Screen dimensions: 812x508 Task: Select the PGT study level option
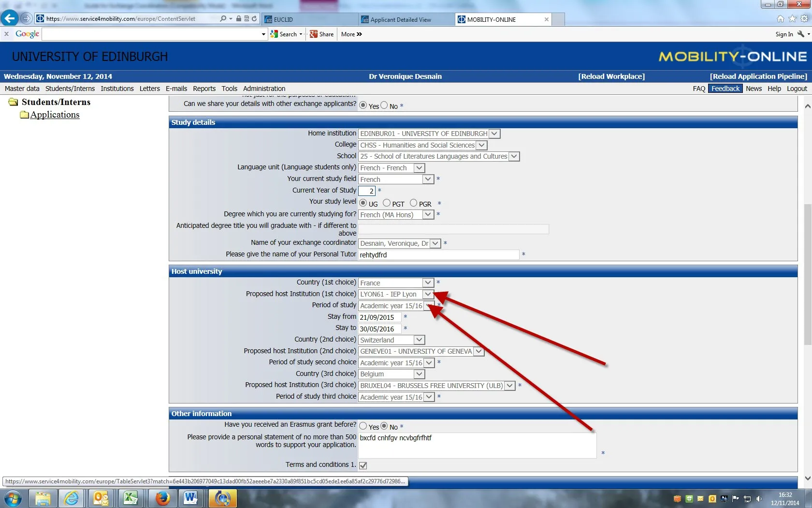387,202
